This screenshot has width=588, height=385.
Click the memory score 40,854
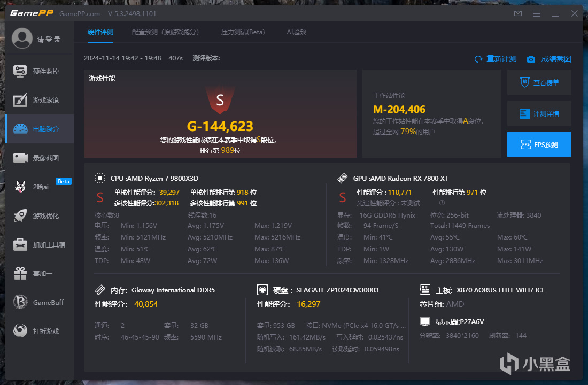point(146,304)
